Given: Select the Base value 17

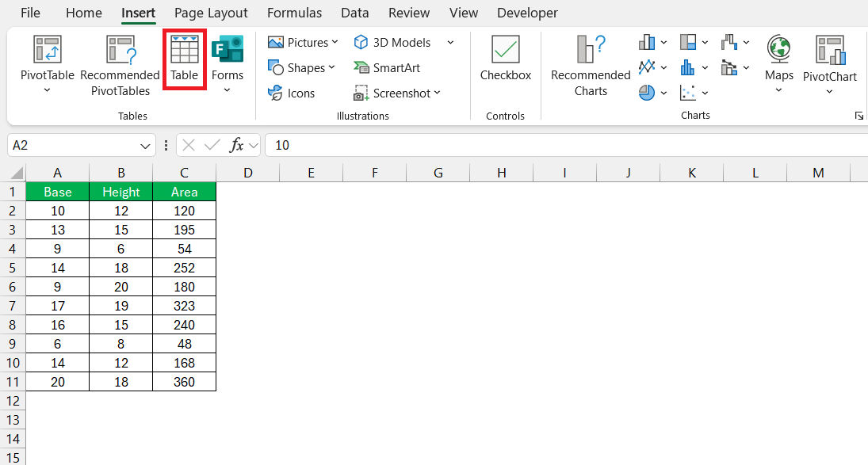Looking at the screenshot, I should [58, 306].
